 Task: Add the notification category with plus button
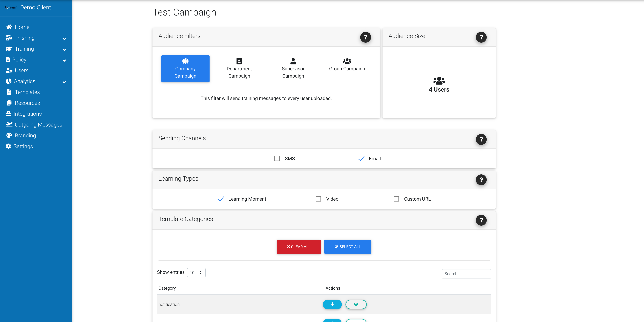(x=332, y=304)
